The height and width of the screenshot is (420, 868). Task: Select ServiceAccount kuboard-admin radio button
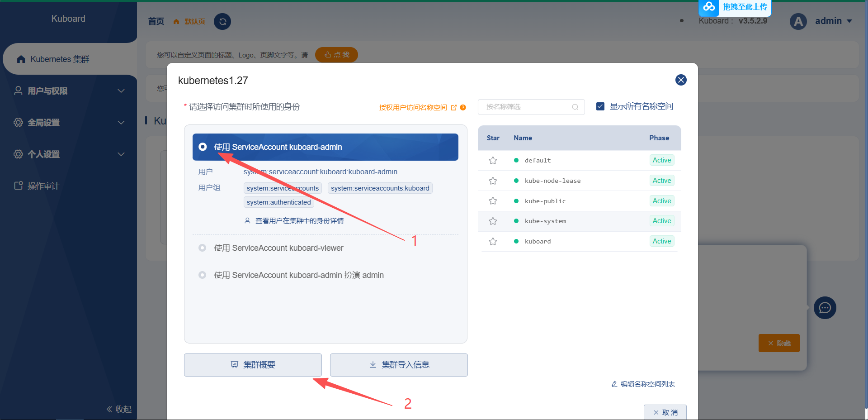click(x=203, y=147)
